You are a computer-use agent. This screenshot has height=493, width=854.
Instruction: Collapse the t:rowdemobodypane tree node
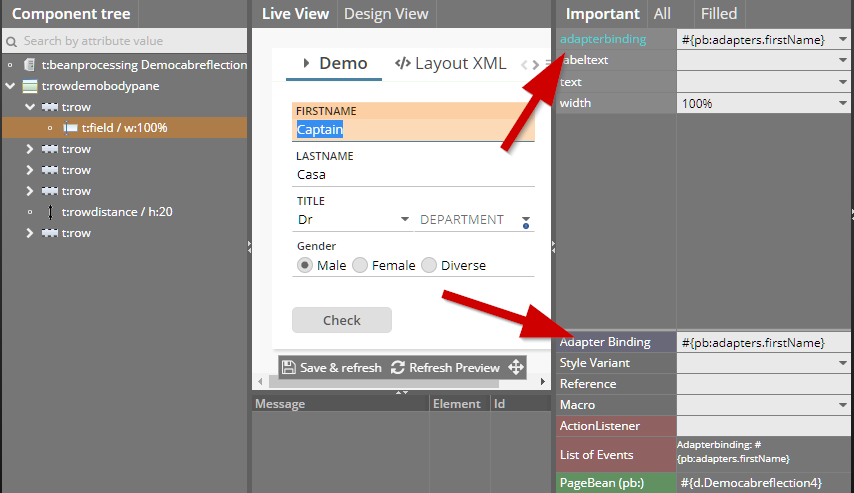point(10,86)
